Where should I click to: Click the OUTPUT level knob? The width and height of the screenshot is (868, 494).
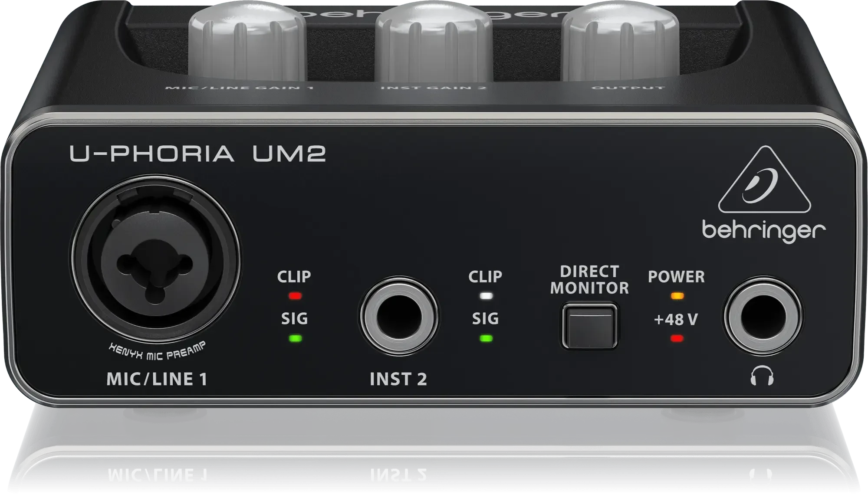[621, 41]
